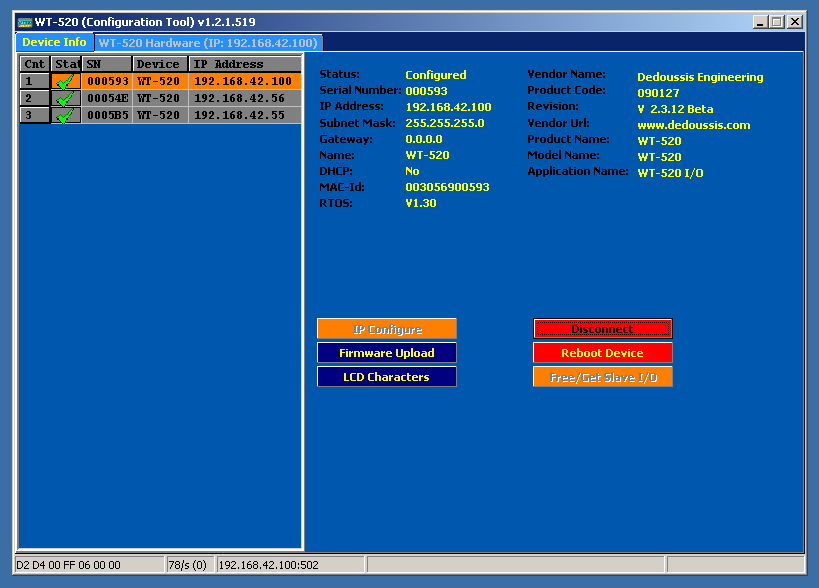The width and height of the screenshot is (819, 588).
Task: Click the Configured status value
Action: click(x=436, y=75)
